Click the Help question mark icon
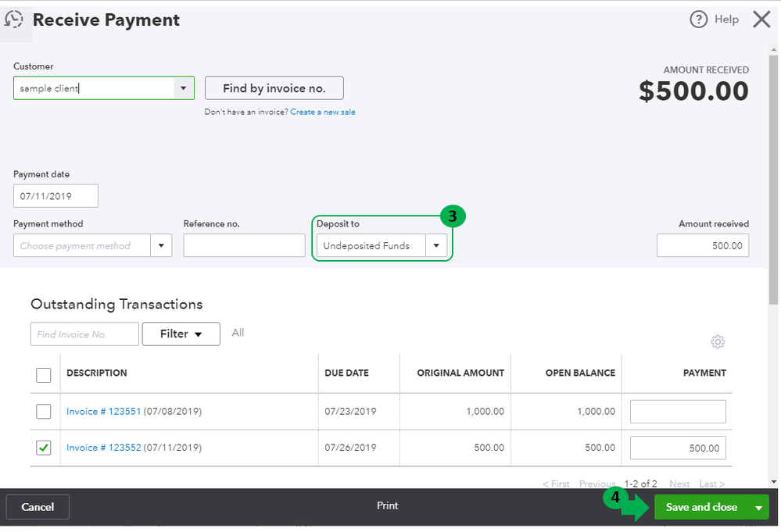Viewport: 781px width, 532px height. point(698,20)
